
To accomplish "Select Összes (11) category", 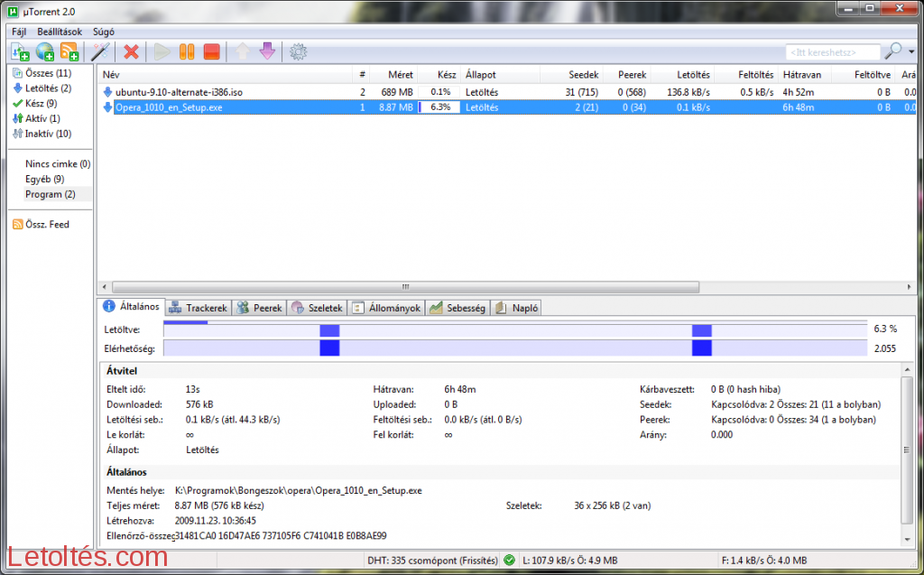I will (42, 73).
